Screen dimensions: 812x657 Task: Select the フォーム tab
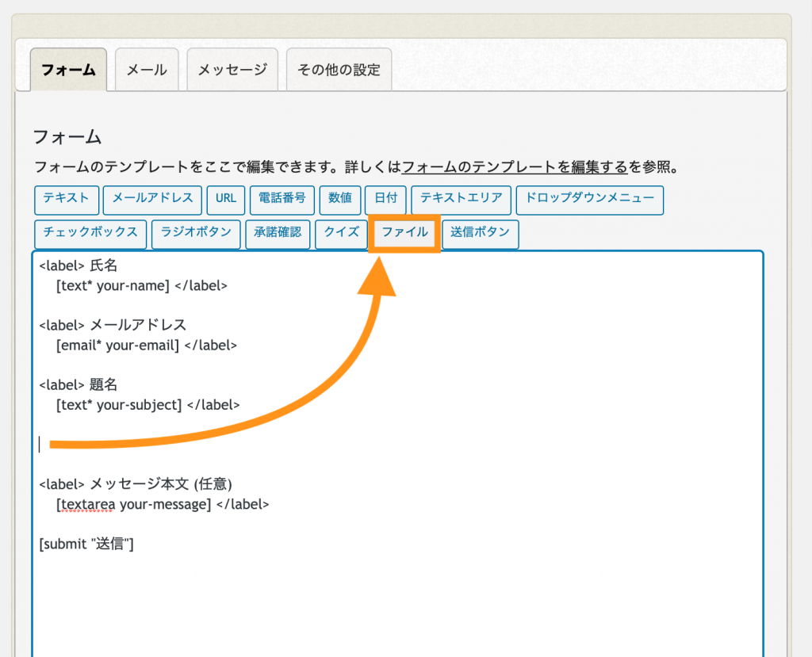click(x=68, y=70)
